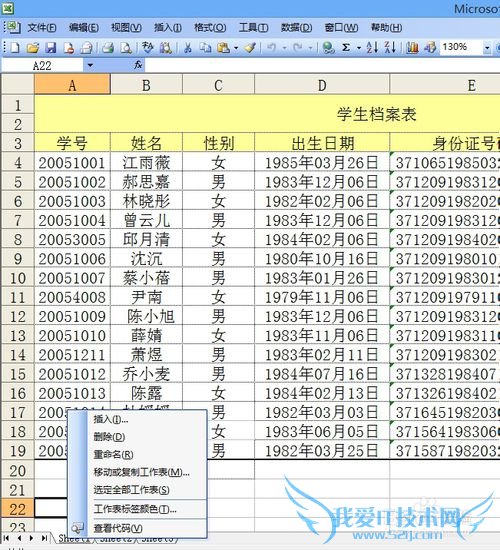Screen dimensions: 500x550
Task: Launch the Chart Wizard icon
Action: [412, 47]
